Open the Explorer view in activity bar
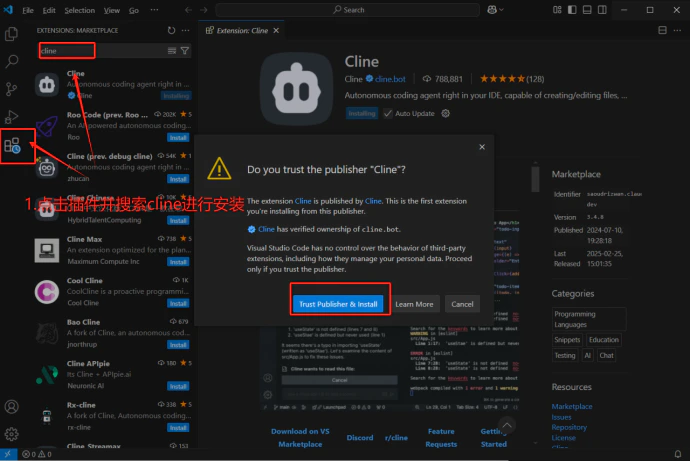The image size is (690, 462). click(x=11, y=34)
